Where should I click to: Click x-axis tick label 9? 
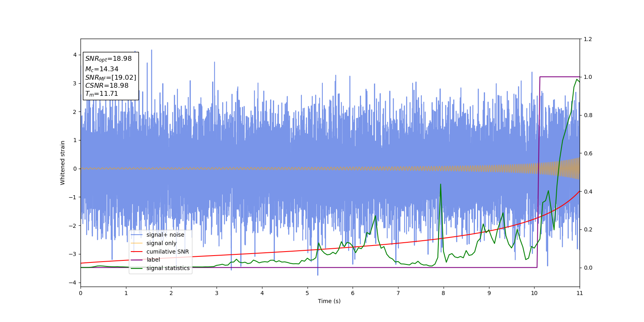(x=489, y=293)
